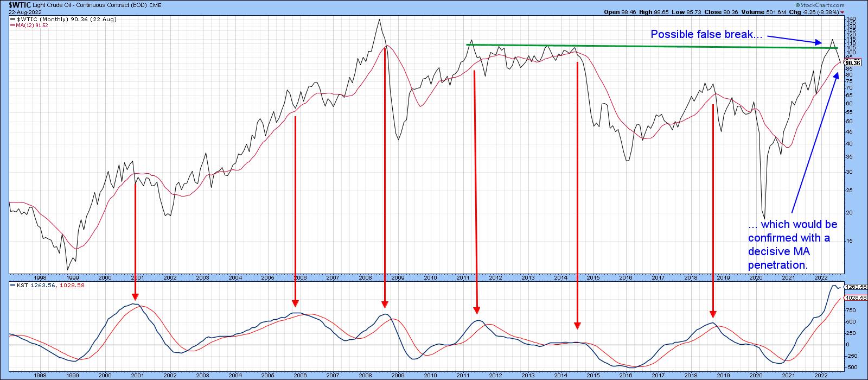868x380 pixels.
Task: Click the 90.36 current price axis label
Action: (853, 63)
